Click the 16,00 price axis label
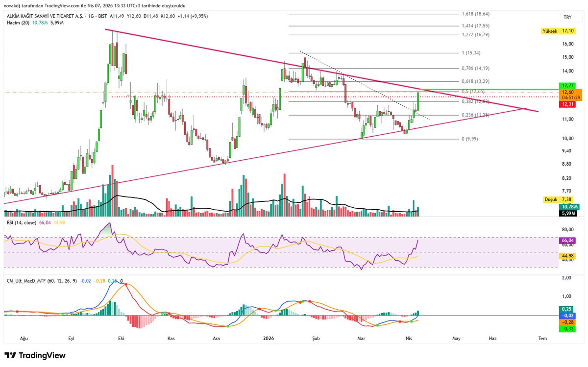 point(568,44)
